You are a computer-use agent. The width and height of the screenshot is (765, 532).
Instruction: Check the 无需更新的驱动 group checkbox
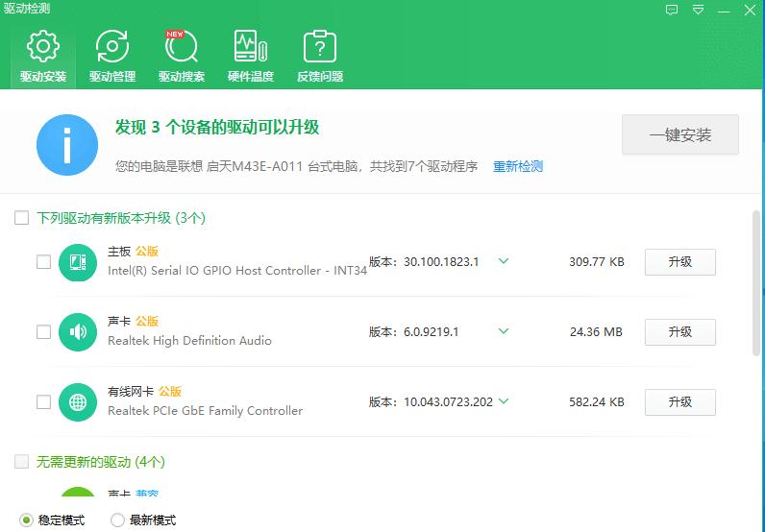(x=21, y=461)
